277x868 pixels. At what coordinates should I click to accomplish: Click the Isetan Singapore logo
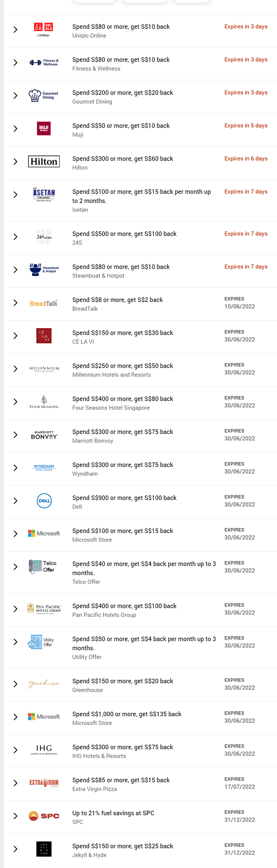44,195
